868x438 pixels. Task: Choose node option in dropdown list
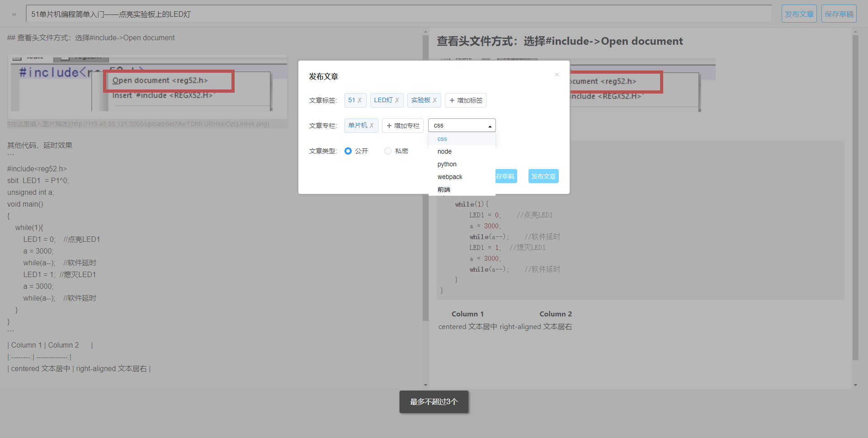(462, 151)
